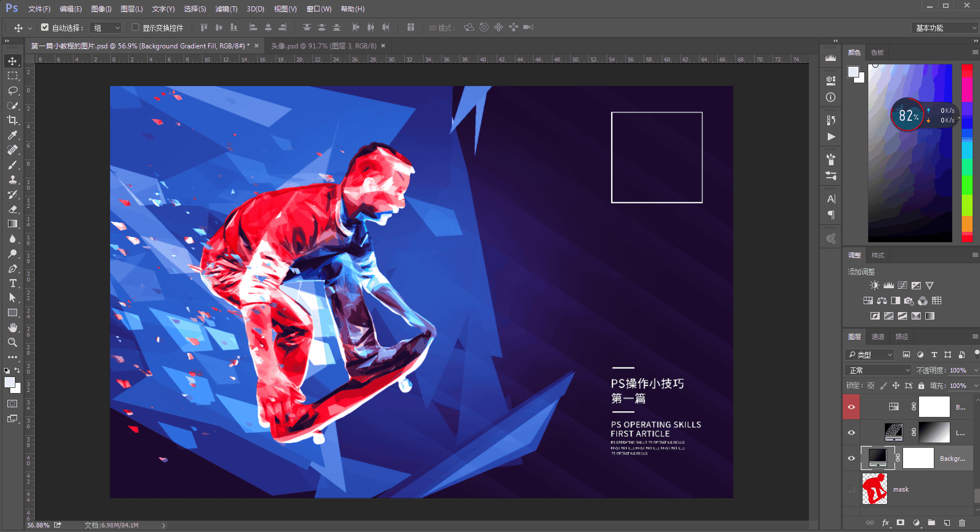Choose the Hand tool
The width and height of the screenshot is (980, 532).
click(13, 328)
